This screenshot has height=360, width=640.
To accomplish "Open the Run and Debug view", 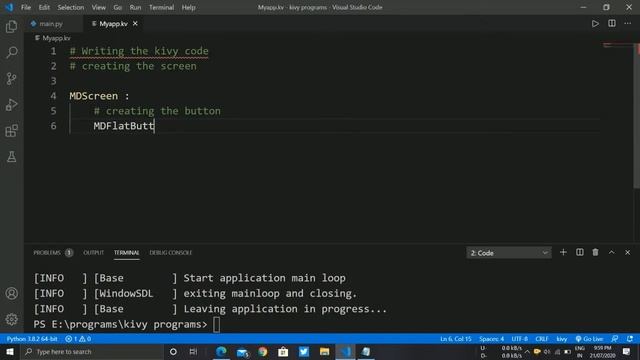I will 11,105.
